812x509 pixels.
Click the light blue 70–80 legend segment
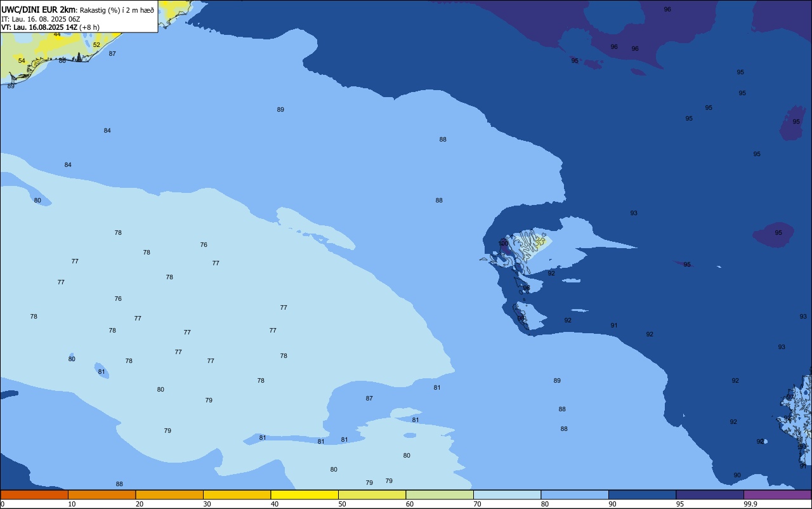click(507, 494)
